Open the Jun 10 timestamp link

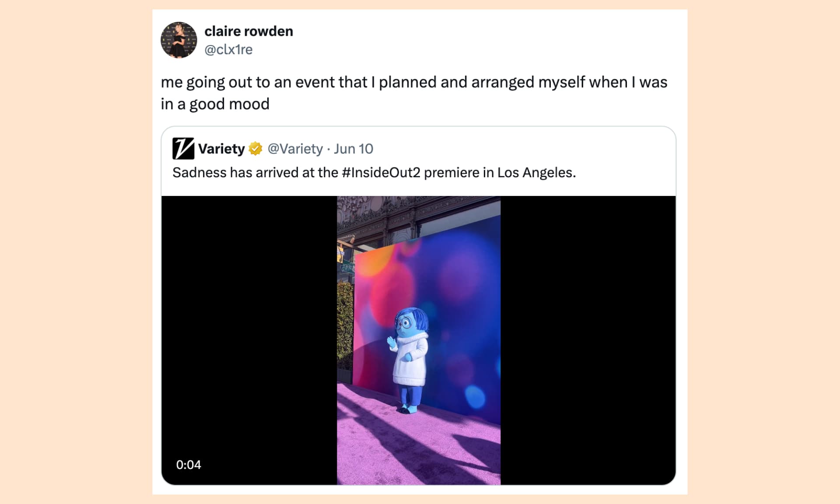(353, 149)
